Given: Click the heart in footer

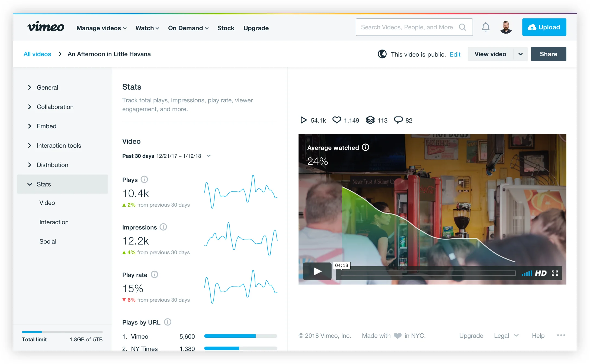Looking at the screenshot, I should click(397, 336).
